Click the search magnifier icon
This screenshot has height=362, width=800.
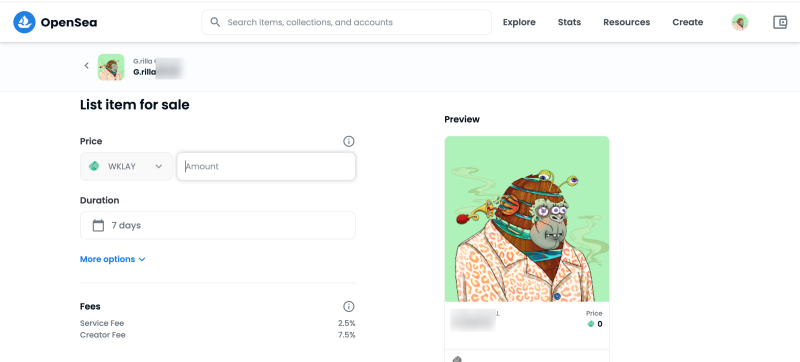click(x=215, y=22)
